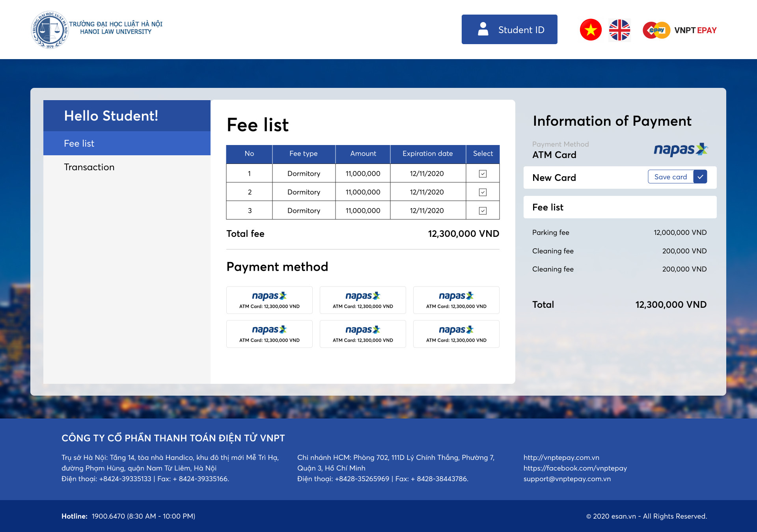The height and width of the screenshot is (532, 757).
Task: Click ATM Card payment method text
Action: (554, 155)
